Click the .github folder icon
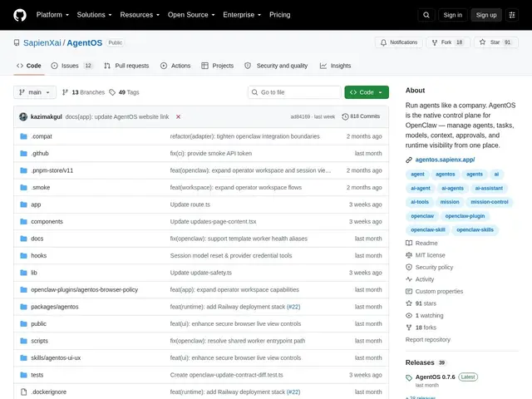Viewport: 532px width, 399px height. tap(23, 153)
